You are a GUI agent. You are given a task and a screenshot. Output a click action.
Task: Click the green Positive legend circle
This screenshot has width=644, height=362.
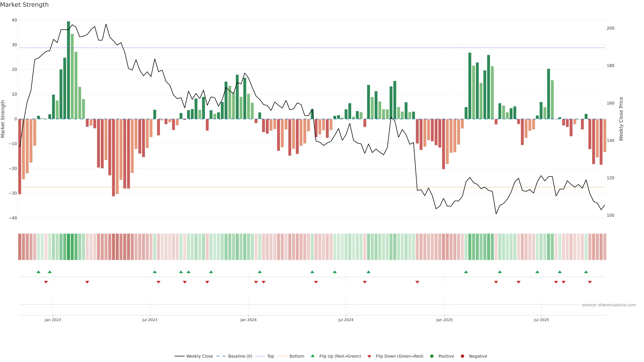432,356
